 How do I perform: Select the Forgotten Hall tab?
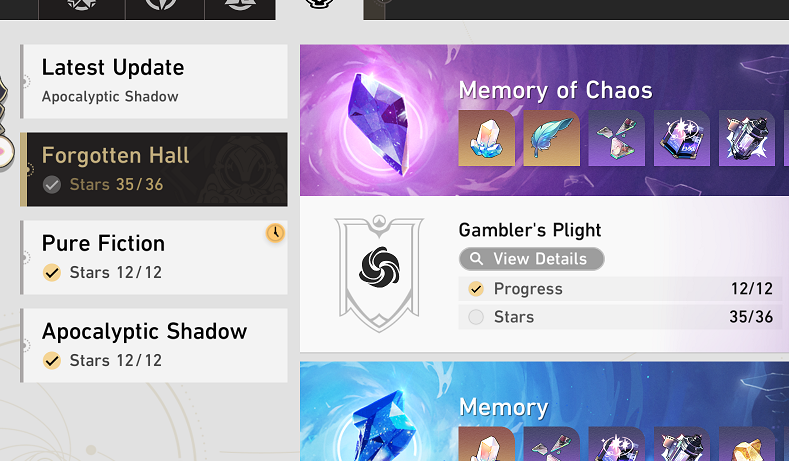[154, 170]
